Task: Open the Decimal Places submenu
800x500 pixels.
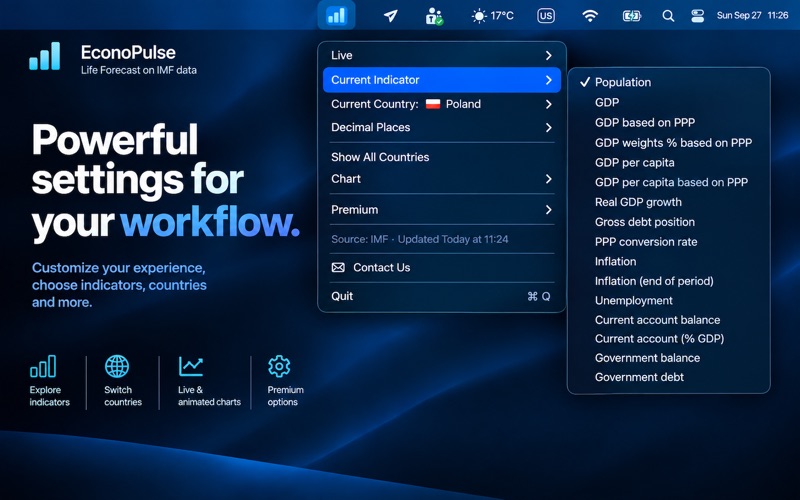Action: click(442, 128)
